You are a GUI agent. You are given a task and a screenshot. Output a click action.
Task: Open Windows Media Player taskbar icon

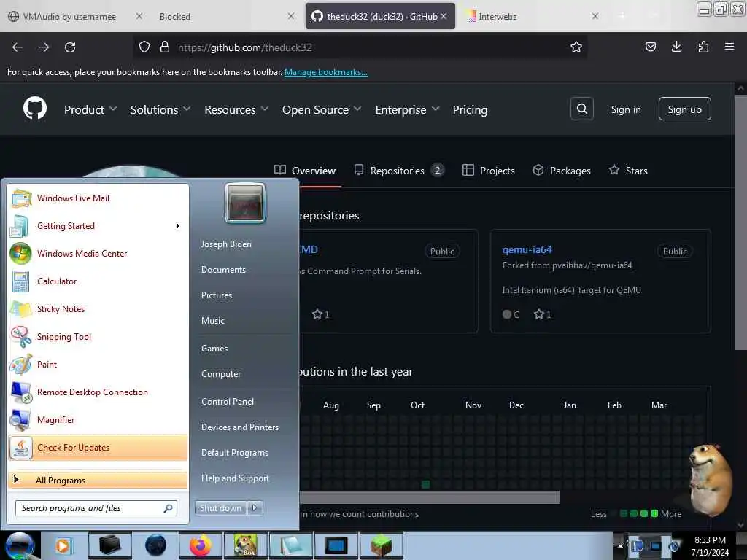(x=63, y=545)
